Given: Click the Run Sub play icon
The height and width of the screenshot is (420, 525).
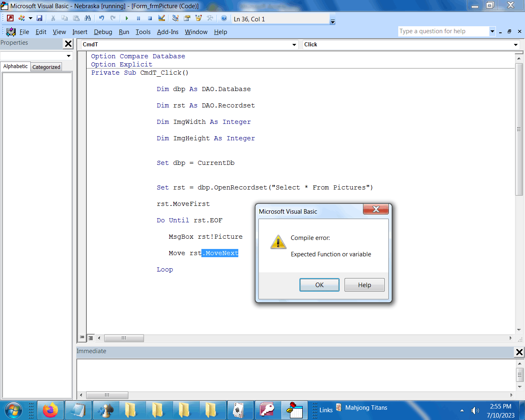Looking at the screenshot, I should point(127,18).
